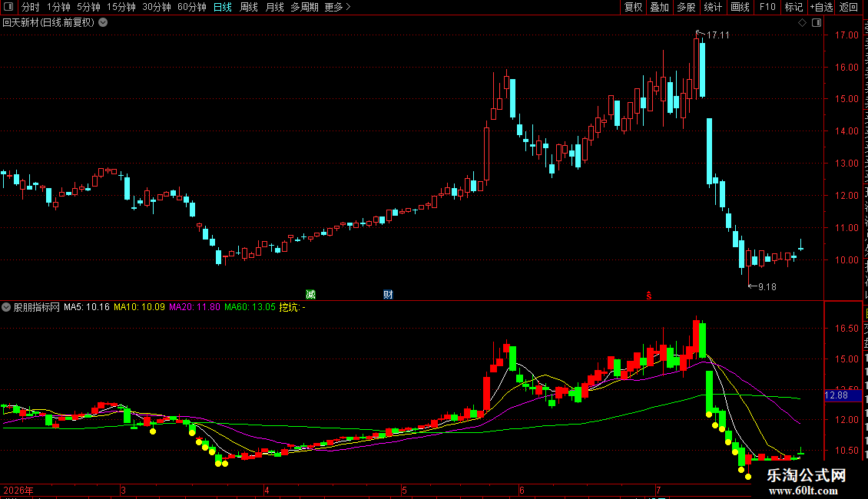The image size is (868, 499).
Task: Click the 10.00 price axis label
Action: pos(846,260)
